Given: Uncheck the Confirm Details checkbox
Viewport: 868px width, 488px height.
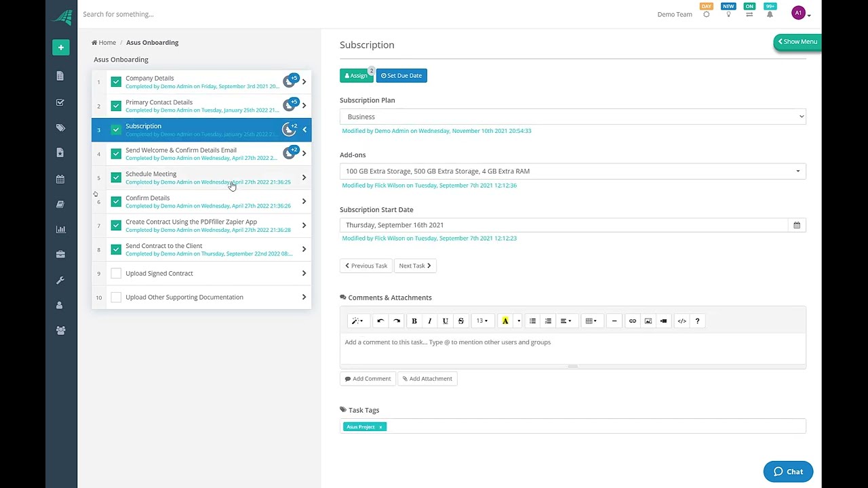Looking at the screenshot, I should pyautogui.click(x=116, y=202).
